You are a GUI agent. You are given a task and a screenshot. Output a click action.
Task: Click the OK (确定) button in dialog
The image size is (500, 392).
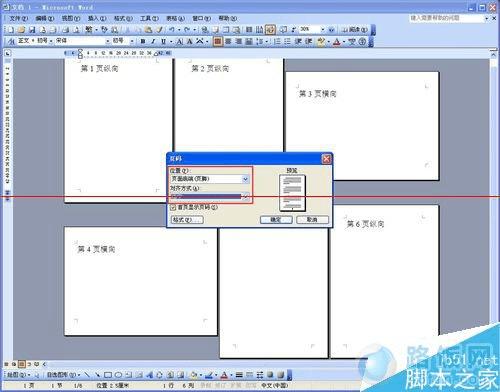(x=276, y=220)
